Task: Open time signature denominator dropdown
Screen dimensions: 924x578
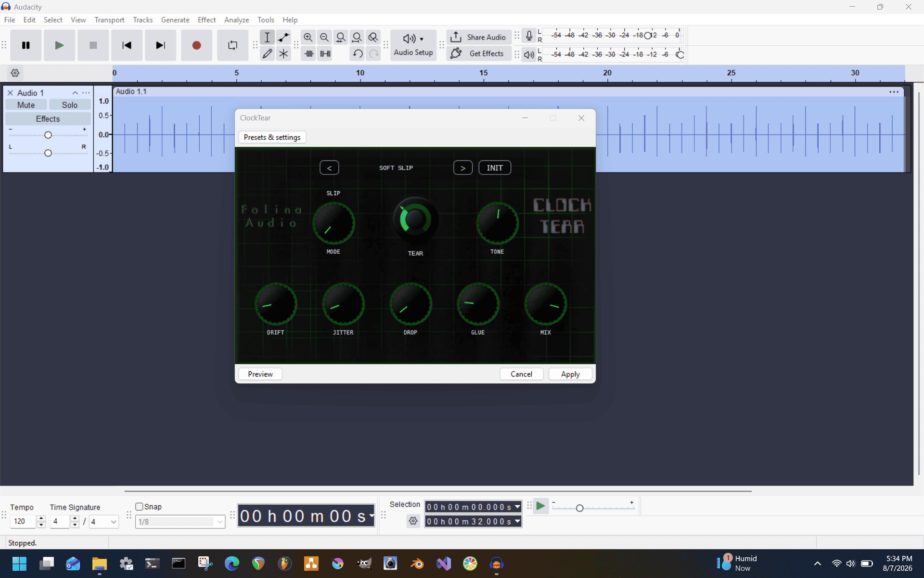Action: coord(104,522)
